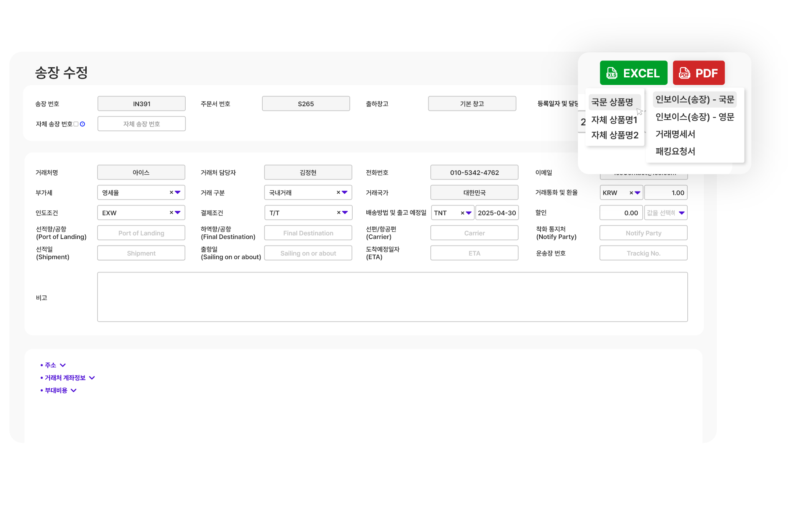The image size is (805, 532).
Task: Click the 주문서 번호 field S265
Action: (306, 103)
